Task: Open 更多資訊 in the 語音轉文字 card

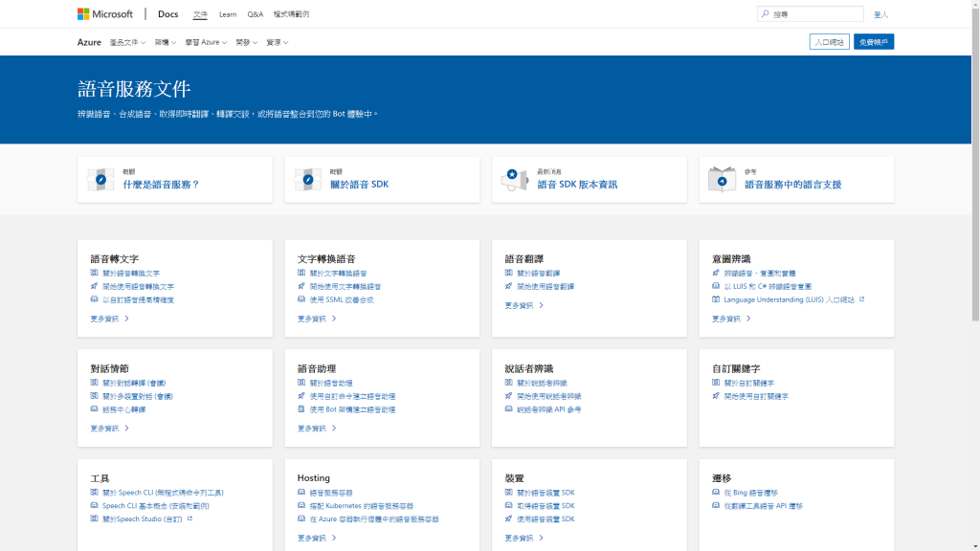Action: [x=109, y=319]
